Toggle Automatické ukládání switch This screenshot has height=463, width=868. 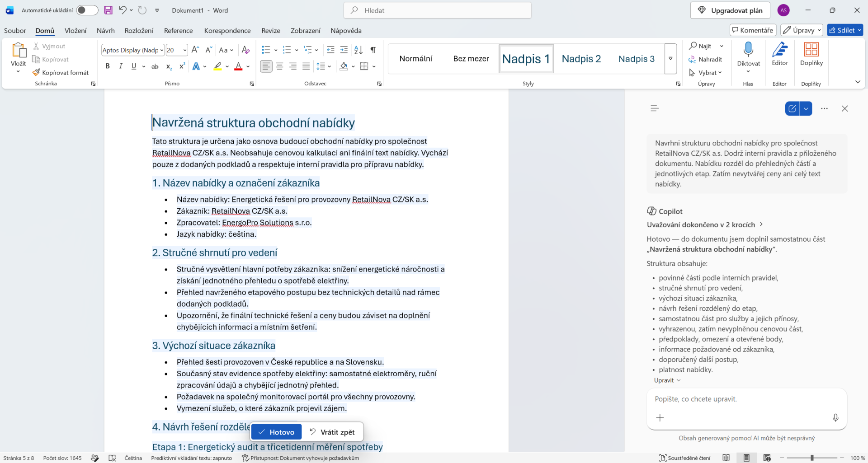pyautogui.click(x=87, y=10)
